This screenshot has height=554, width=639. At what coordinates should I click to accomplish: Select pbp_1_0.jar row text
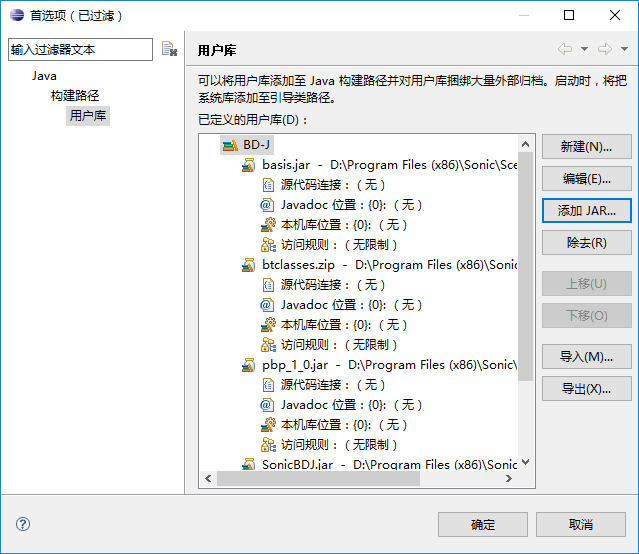[389, 365]
